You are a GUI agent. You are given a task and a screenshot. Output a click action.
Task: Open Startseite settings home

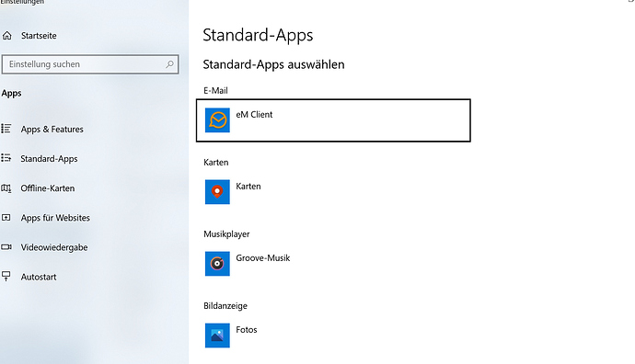pyautogui.click(x=39, y=36)
